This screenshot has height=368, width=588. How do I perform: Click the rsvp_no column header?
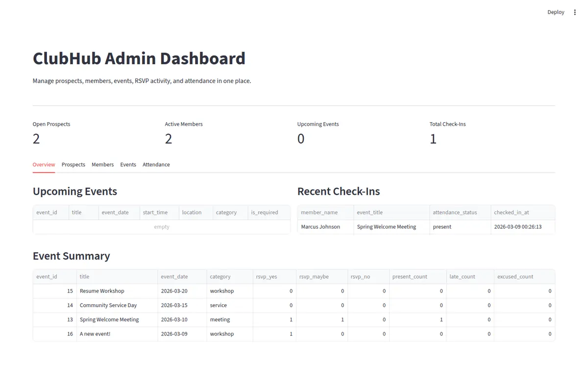pyautogui.click(x=368, y=277)
